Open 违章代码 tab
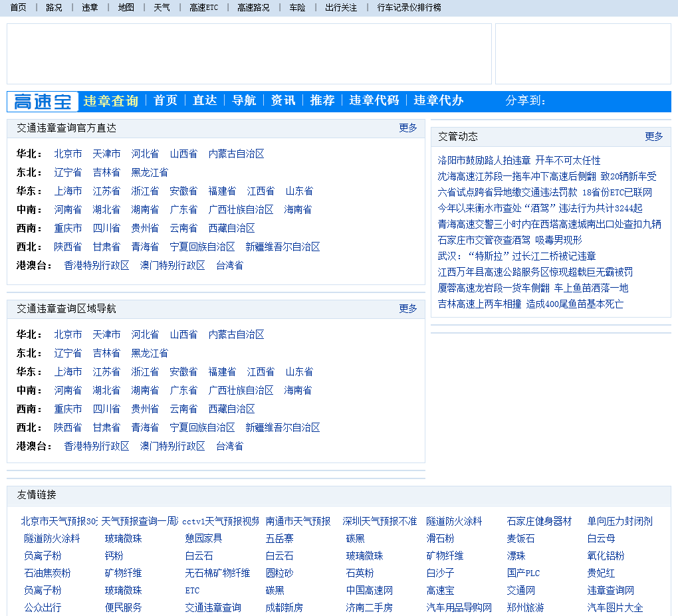Screen dimensions: 678x616 click(x=374, y=100)
